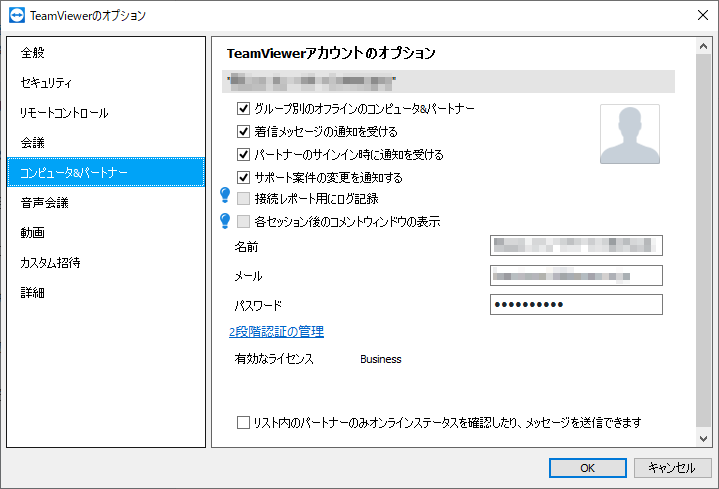Screen dimensions: 719x489
Task: Uncheck グループ別のオフラインのコンピュータ&パートナー
Action: (243, 109)
